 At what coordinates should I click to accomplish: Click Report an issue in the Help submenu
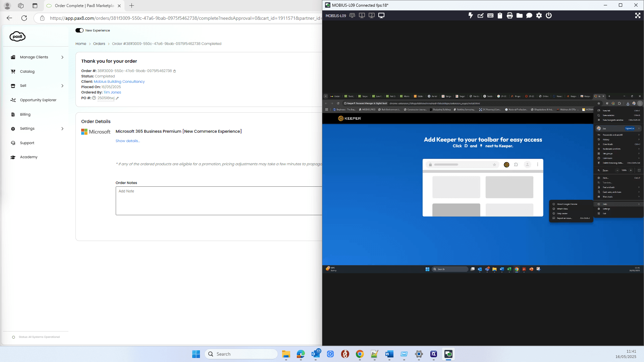tap(571, 218)
